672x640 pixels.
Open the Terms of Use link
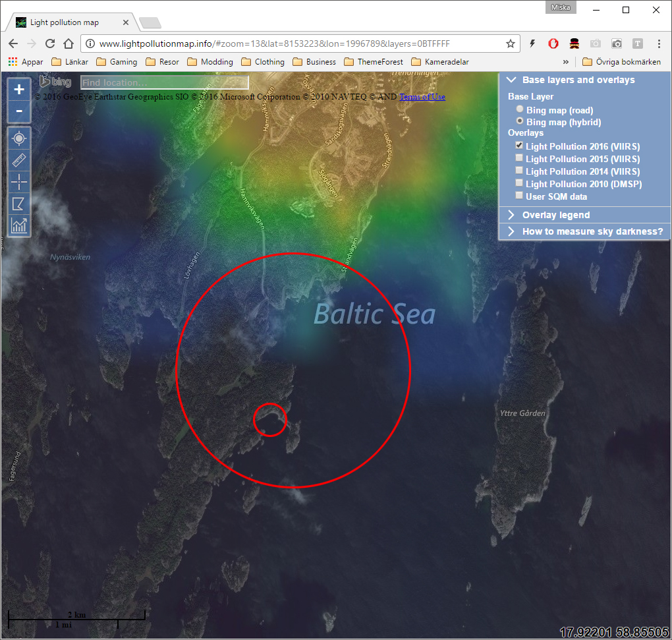422,97
